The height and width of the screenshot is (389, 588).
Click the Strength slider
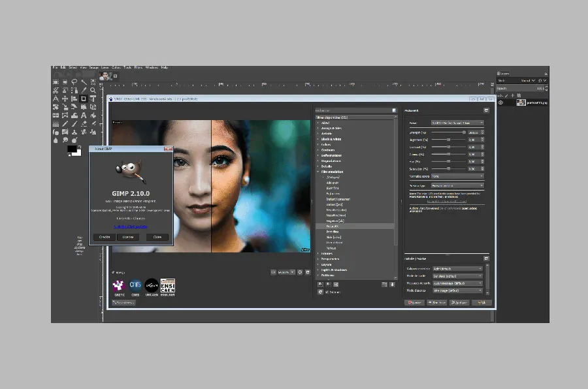pos(448,132)
